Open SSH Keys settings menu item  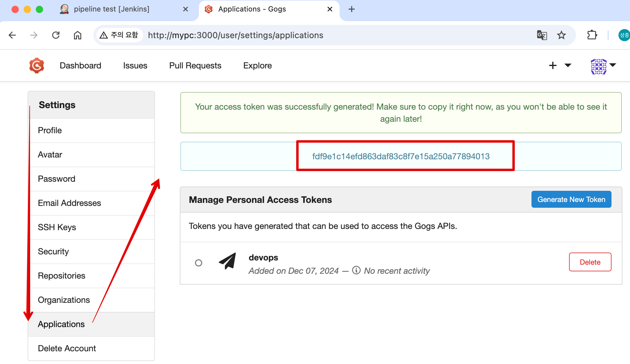click(57, 227)
